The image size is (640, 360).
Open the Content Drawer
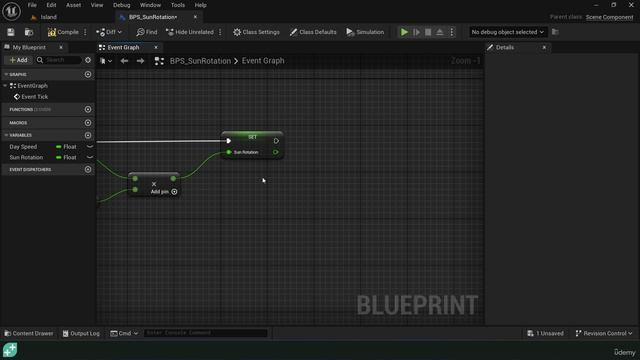pyautogui.click(x=29, y=333)
